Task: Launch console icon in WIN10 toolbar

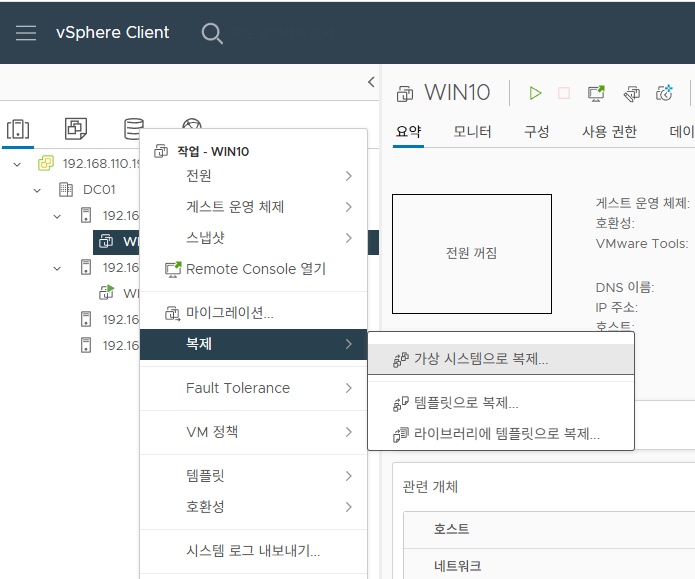Action: pyautogui.click(x=596, y=93)
